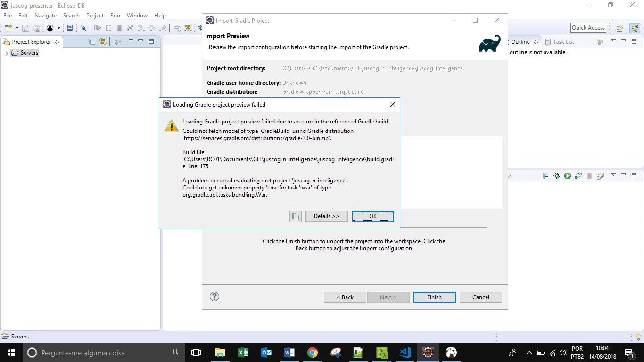
Task: Collapse all in the lower right view toolbar
Action: tap(546, 176)
